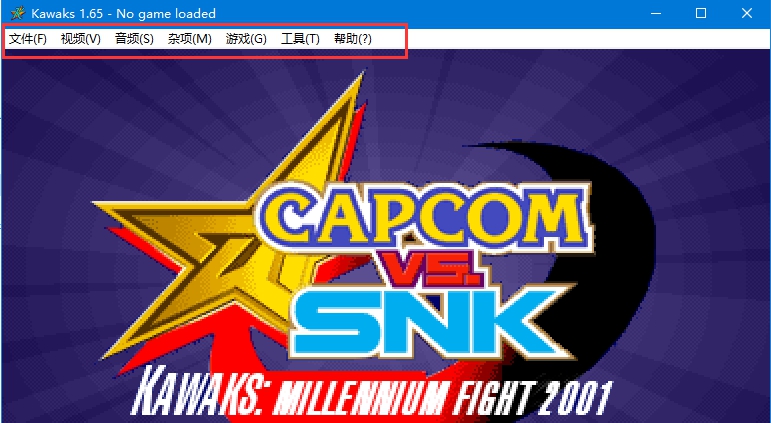The width and height of the screenshot is (771, 423).
Task: Click the yellow CAPCOM logo text
Action: pyautogui.click(x=425, y=215)
